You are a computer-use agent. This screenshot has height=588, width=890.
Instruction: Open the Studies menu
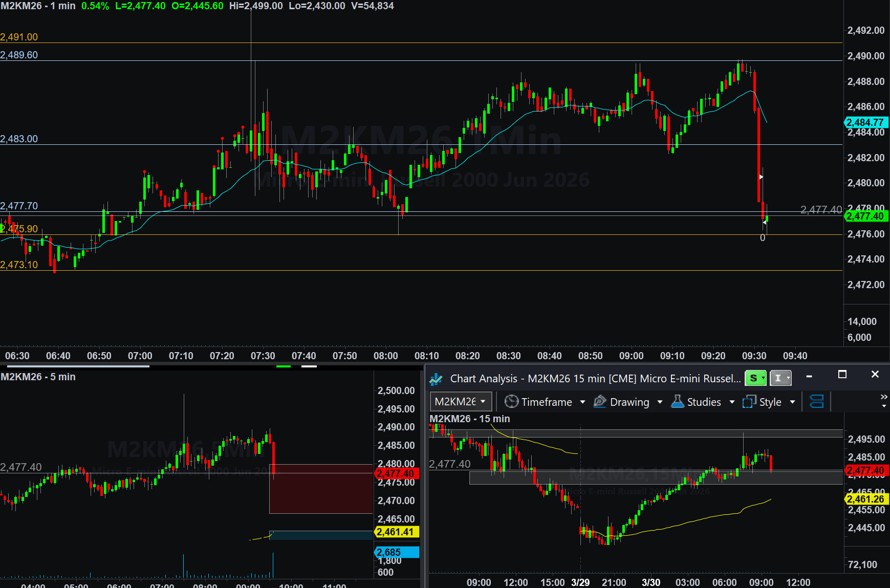(704, 402)
